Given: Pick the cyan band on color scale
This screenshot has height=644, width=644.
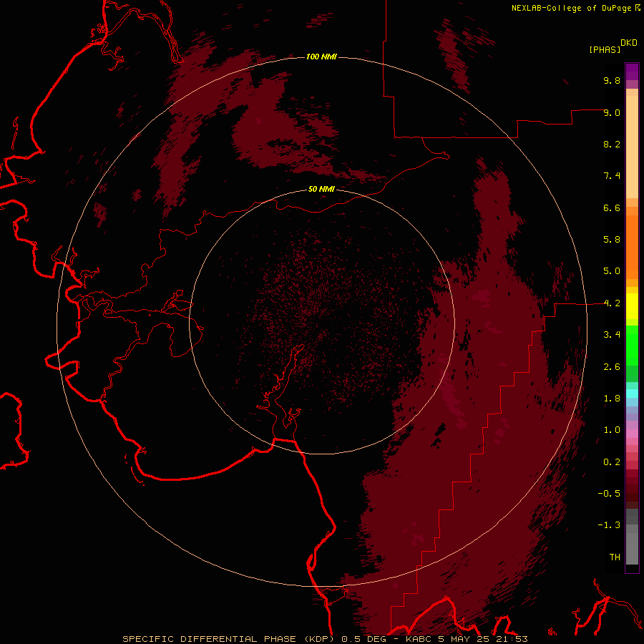Looking at the screenshot, I should 632,394.
